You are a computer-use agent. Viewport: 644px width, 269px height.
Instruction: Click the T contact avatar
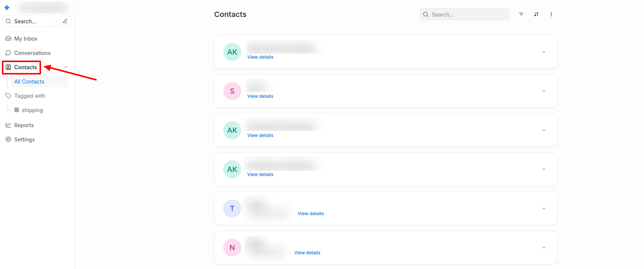[232, 208]
